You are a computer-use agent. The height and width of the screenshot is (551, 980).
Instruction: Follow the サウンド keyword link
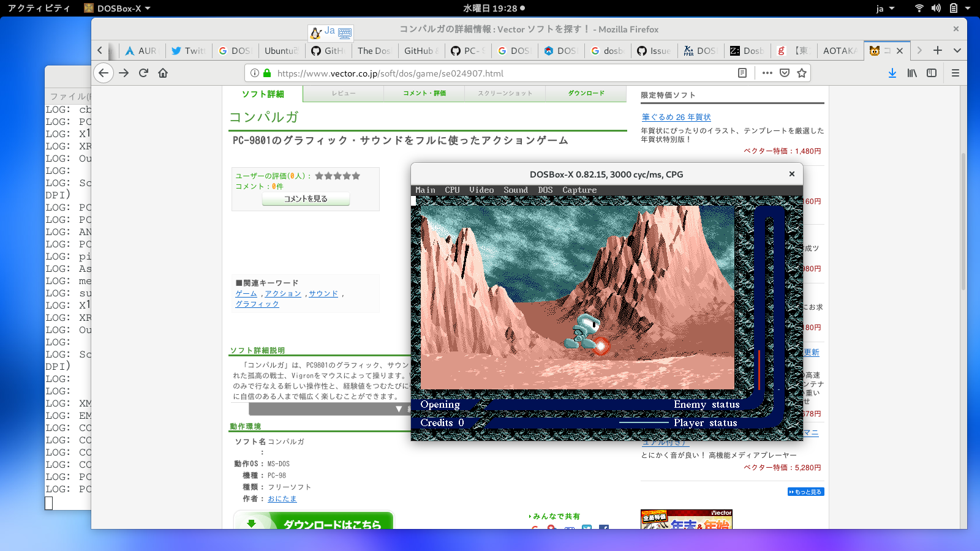[323, 294]
